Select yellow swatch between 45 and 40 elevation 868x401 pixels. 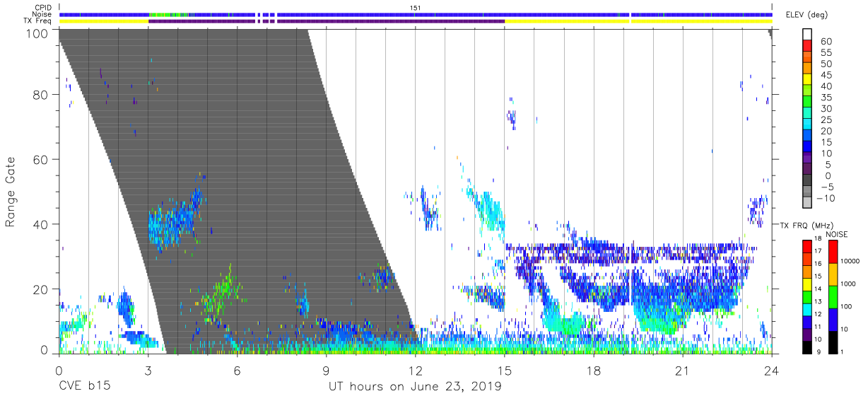[x=807, y=79]
